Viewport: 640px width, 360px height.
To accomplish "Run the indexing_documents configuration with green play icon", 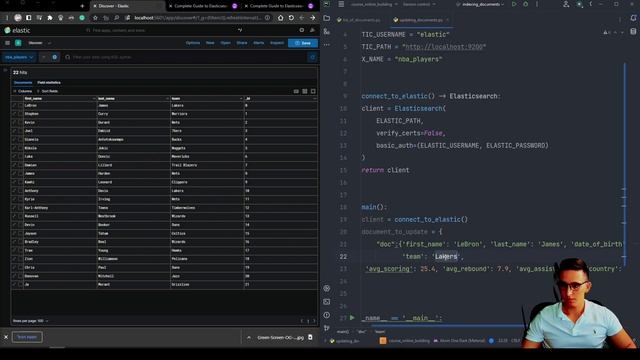I will tap(514, 4).
